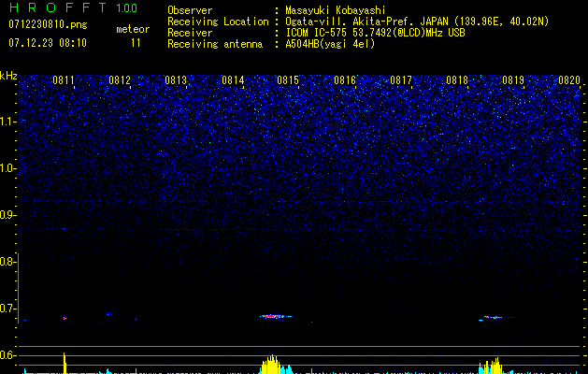Click the date stamp 07.12.23 08:10

coord(48,43)
